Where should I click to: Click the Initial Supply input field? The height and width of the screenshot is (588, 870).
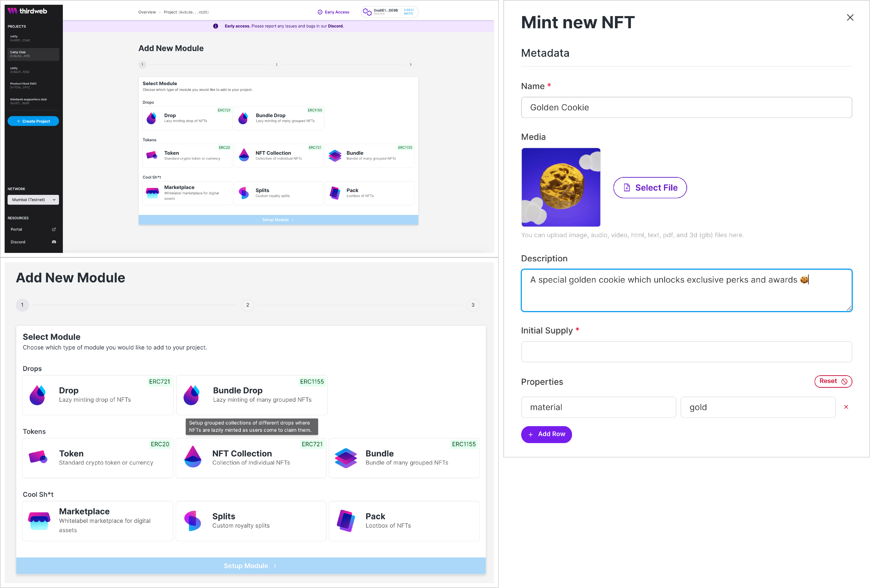[x=686, y=352]
